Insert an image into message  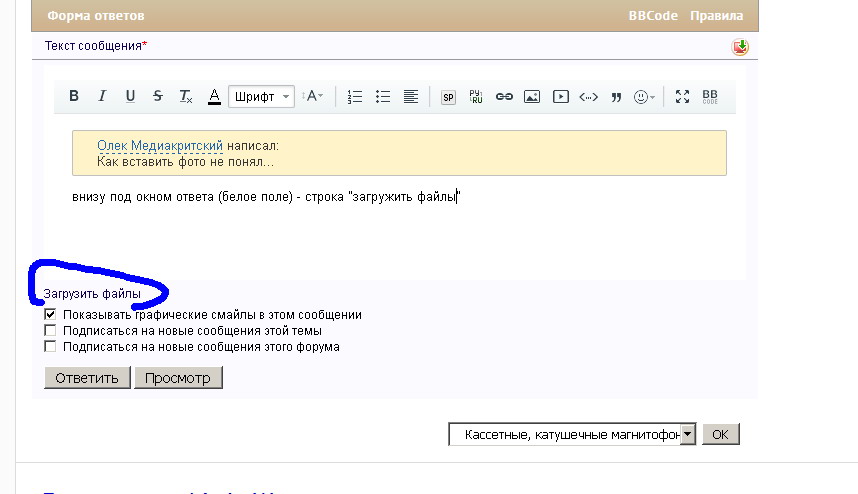[532, 97]
